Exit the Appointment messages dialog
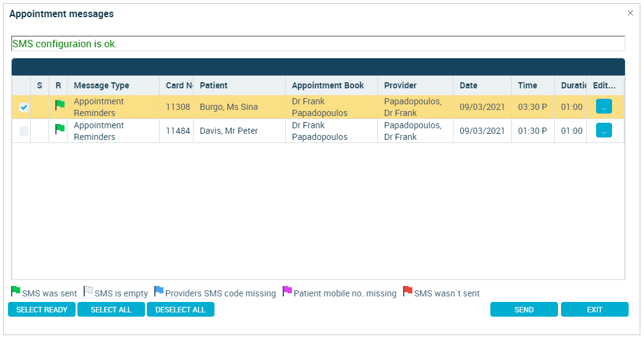This screenshot has height=340, width=644. (x=595, y=310)
